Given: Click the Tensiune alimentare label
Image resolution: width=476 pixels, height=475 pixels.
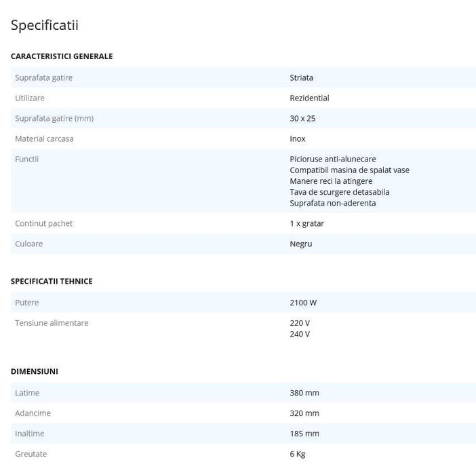Looking at the screenshot, I should click(52, 324).
